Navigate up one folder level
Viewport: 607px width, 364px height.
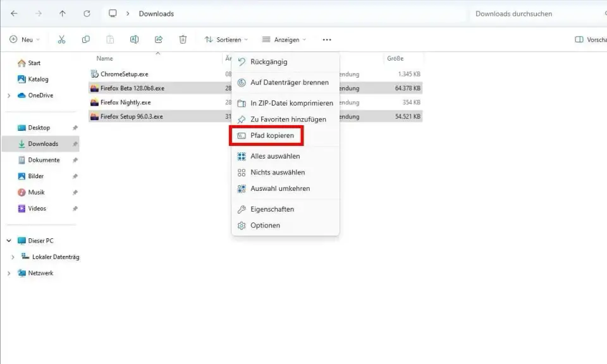coord(63,13)
